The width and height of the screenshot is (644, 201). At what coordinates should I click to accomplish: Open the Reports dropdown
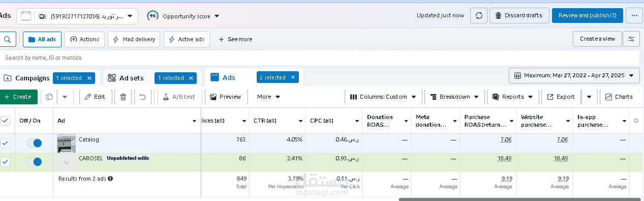[x=512, y=97]
